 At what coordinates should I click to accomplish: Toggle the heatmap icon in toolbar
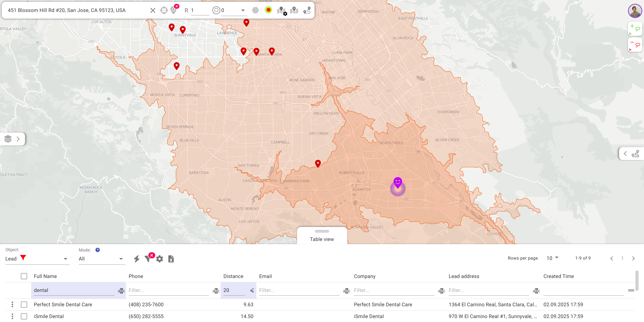[268, 10]
